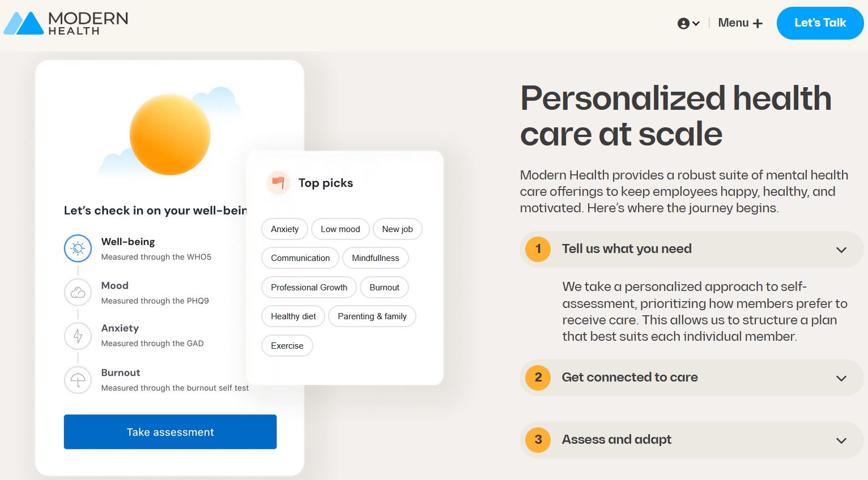This screenshot has width=868, height=480.
Task: Click the plus icon next to Menu
Action: 759,23
